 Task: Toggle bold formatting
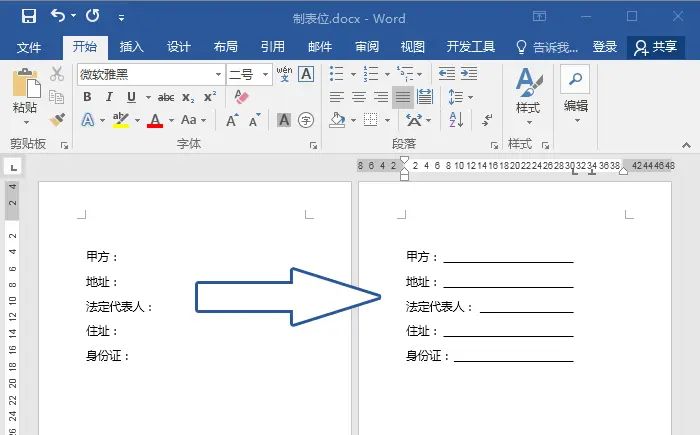coord(88,97)
